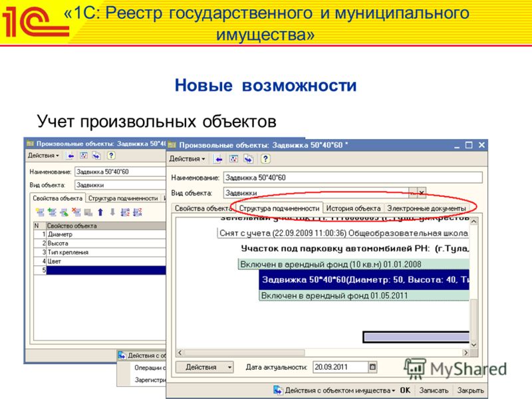Image resolution: width=532 pixels, height=399 pixels.
Task: Click horizontal scrollbar right arrow in structure pane
Action: pyautogui.click(x=466, y=353)
